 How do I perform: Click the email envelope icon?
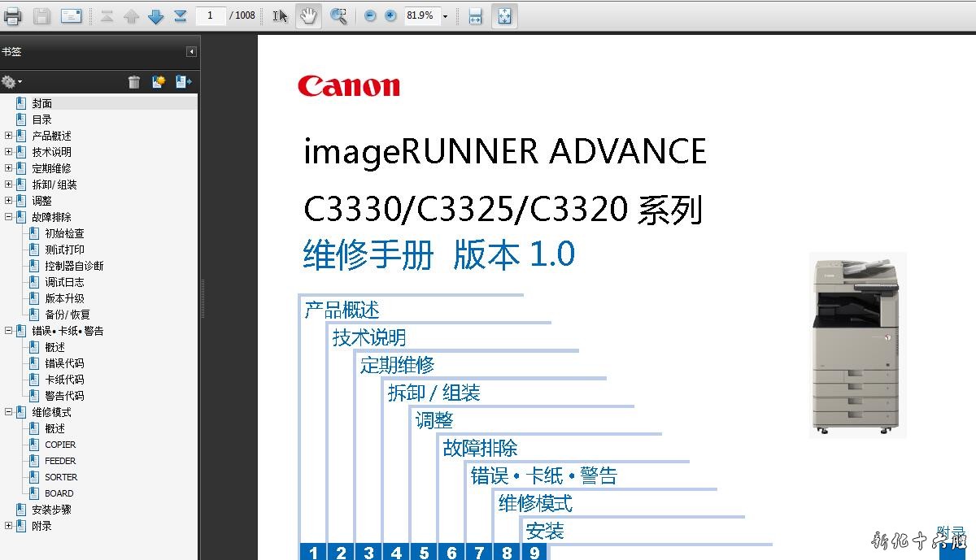(x=72, y=15)
